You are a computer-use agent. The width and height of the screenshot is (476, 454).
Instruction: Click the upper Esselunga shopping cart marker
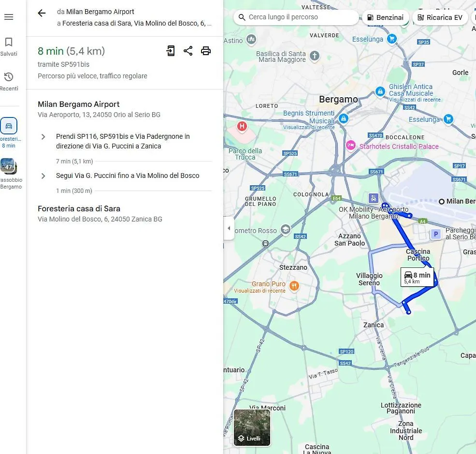coord(392,39)
